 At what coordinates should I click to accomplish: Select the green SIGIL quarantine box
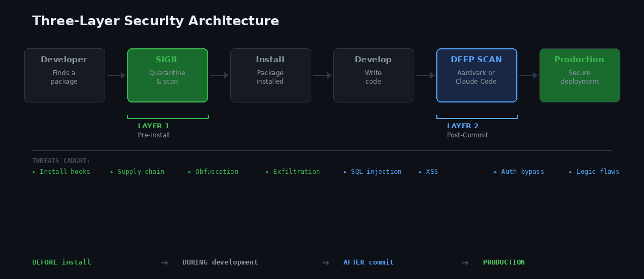pos(167,75)
